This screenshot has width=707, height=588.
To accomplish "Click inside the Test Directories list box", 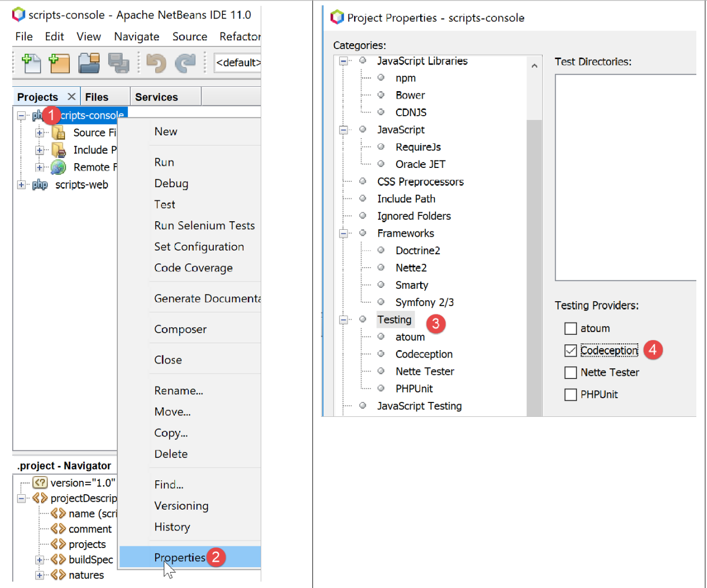I will tap(625, 177).
